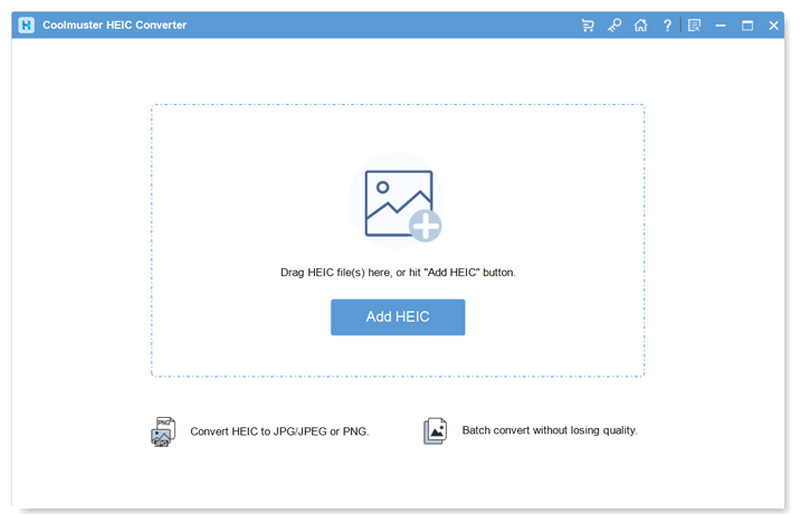Click the Coolmuster HEIC Converter title
Image resolution: width=800 pixels, height=523 pixels.
pos(114,25)
